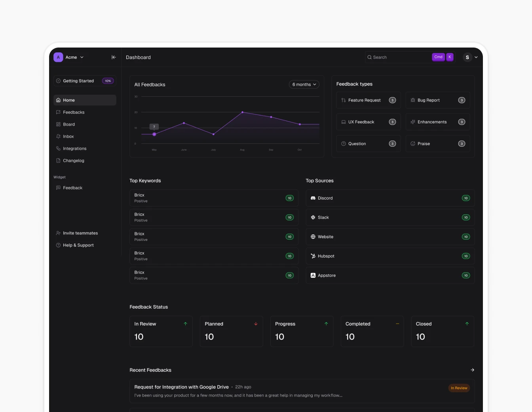Click the Getting Started 10% progress badge
The width and height of the screenshot is (532, 412).
(x=108, y=80)
